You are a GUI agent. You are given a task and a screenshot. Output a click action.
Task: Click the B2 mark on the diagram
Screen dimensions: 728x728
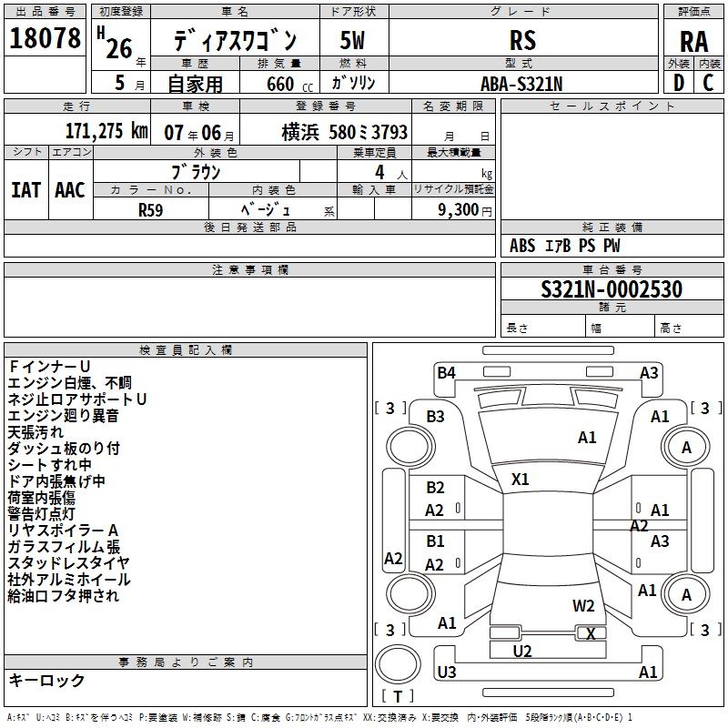tap(436, 488)
